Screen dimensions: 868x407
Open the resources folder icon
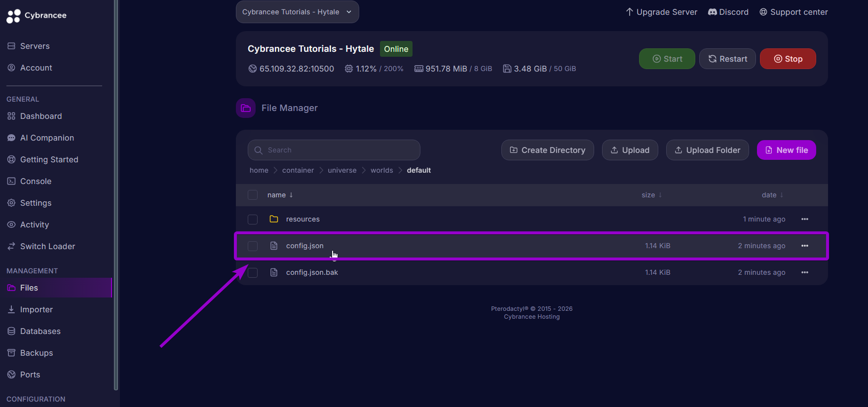pyautogui.click(x=274, y=219)
